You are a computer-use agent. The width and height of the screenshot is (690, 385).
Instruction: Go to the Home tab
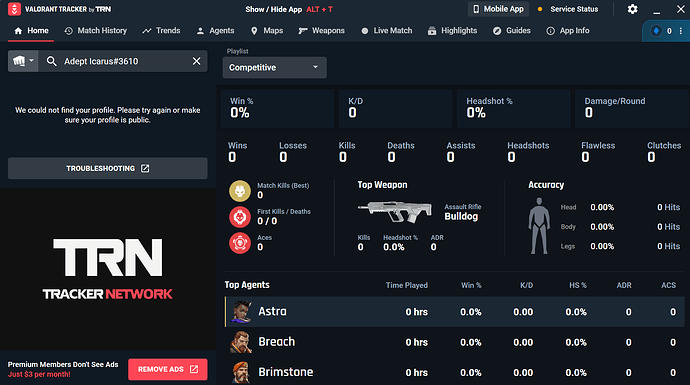(31, 31)
